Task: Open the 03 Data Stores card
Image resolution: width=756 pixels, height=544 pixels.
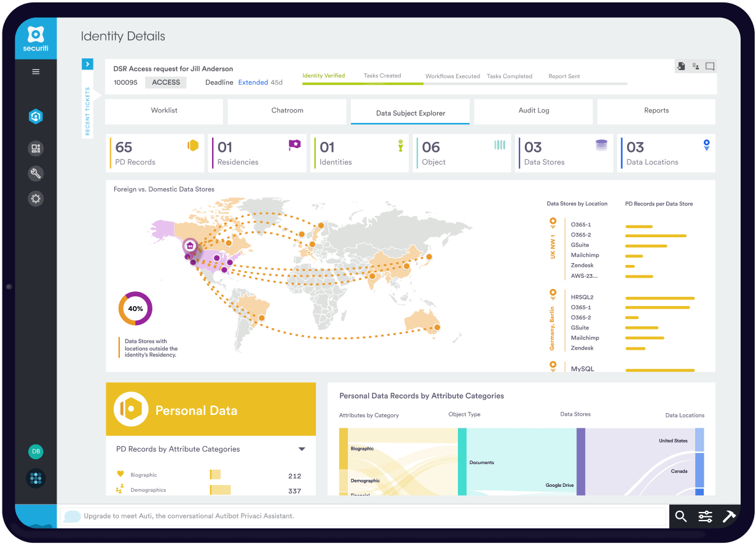Action: (564, 153)
